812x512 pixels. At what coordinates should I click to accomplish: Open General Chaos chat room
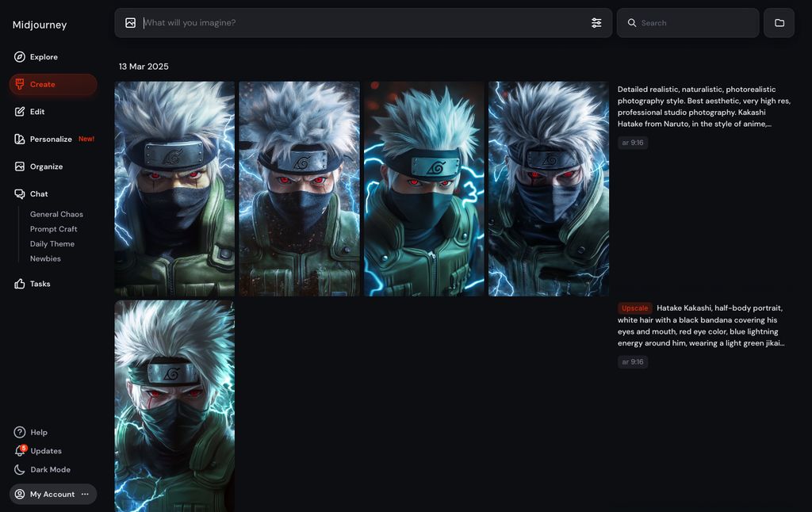click(x=56, y=214)
